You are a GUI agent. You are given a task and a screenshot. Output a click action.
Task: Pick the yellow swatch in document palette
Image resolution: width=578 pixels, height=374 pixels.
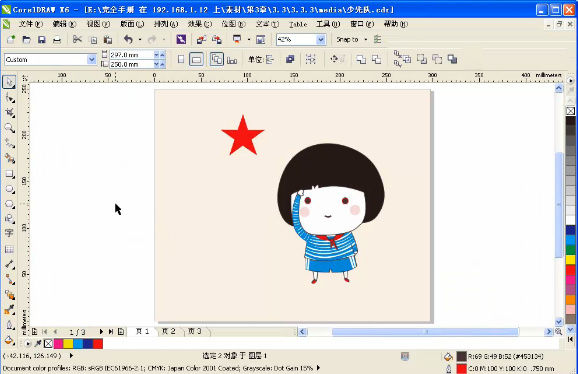click(x=68, y=343)
